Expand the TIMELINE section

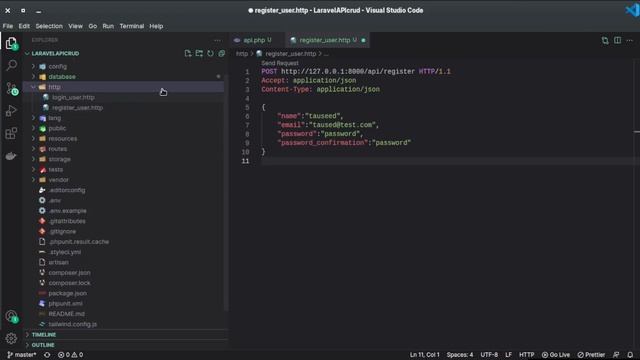click(44, 335)
